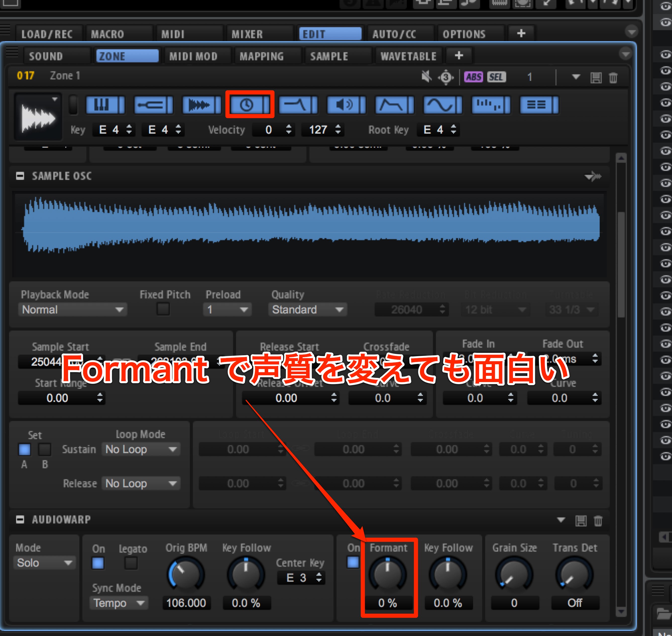Open the Release Loop Mode dropdown
Viewport: 672px width, 636px height.
click(x=141, y=484)
